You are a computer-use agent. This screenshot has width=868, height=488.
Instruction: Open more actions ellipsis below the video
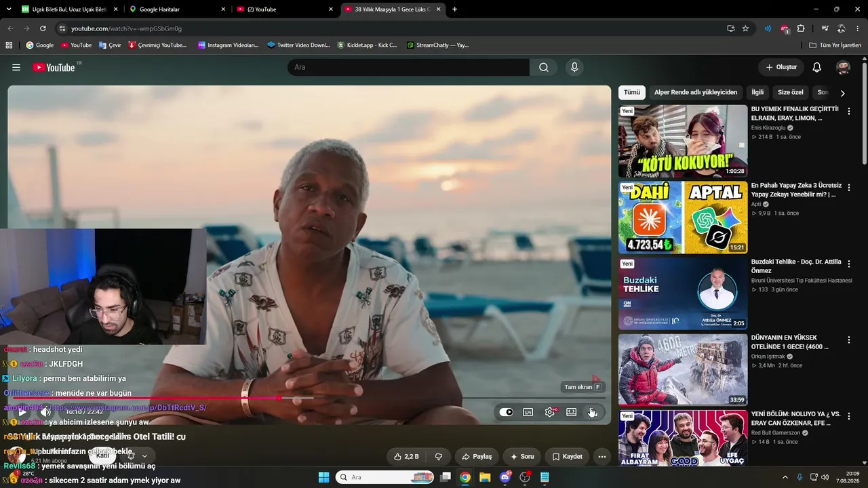click(602, 457)
